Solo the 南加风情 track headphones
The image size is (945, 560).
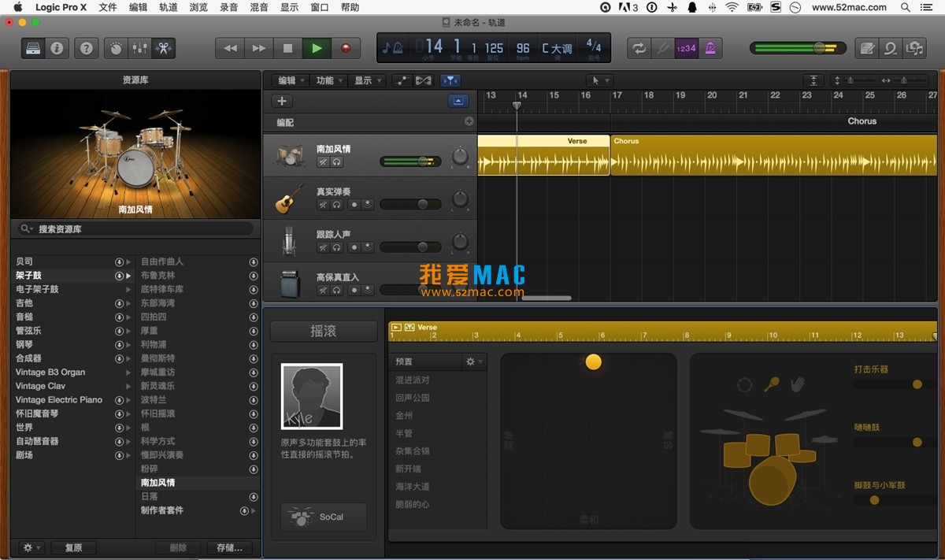[336, 161]
